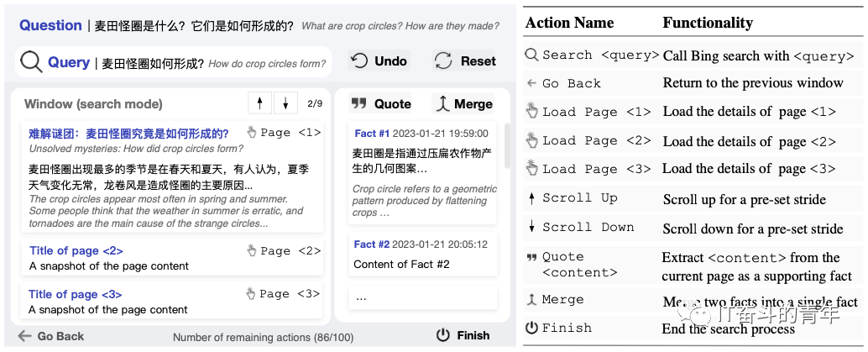Screen dimensions: 868x352
Task: Click the Scroll Up arrow in table
Action: [531, 198]
